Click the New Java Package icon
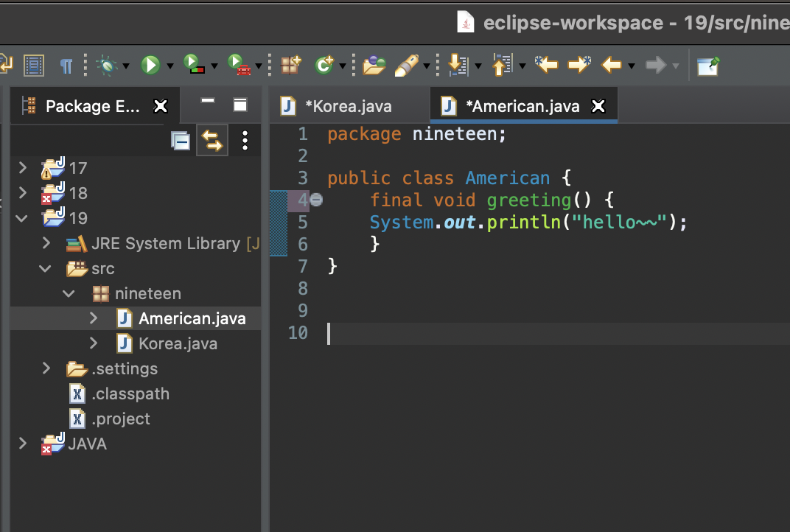The image size is (790, 532). (291, 65)
